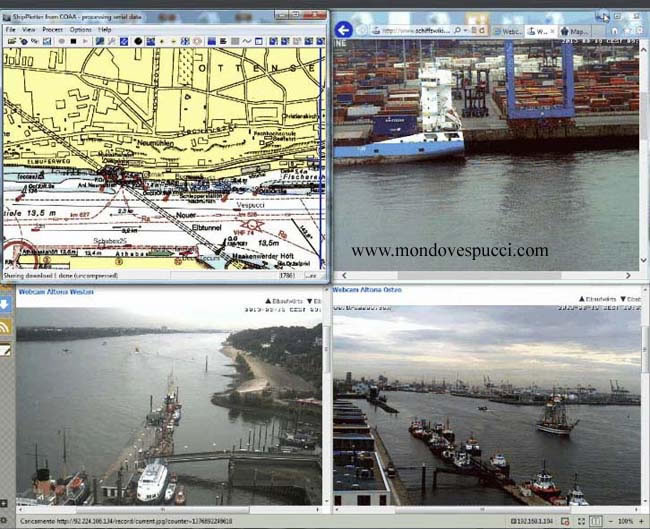Viewport: 650px width, 529px height.
Task: Click the Vespucci ship label on the chart
Action: [250, 205]
